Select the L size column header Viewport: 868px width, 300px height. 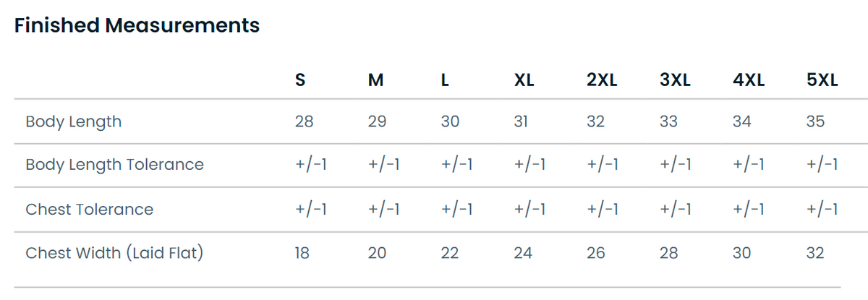445,81
